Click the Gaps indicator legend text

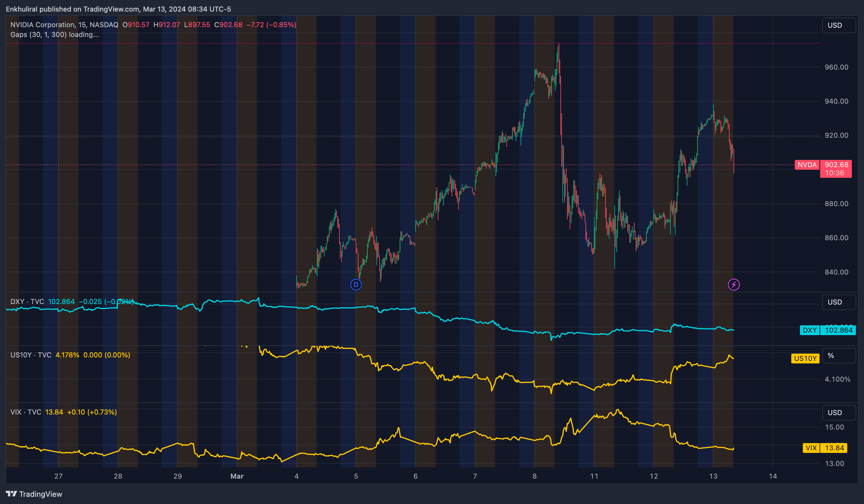(54, 35)
